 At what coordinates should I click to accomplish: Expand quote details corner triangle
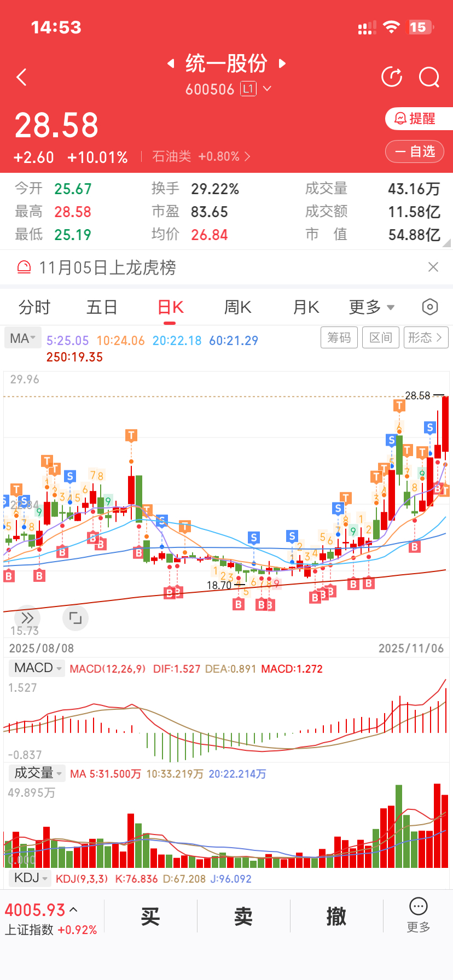click(446, 243)
